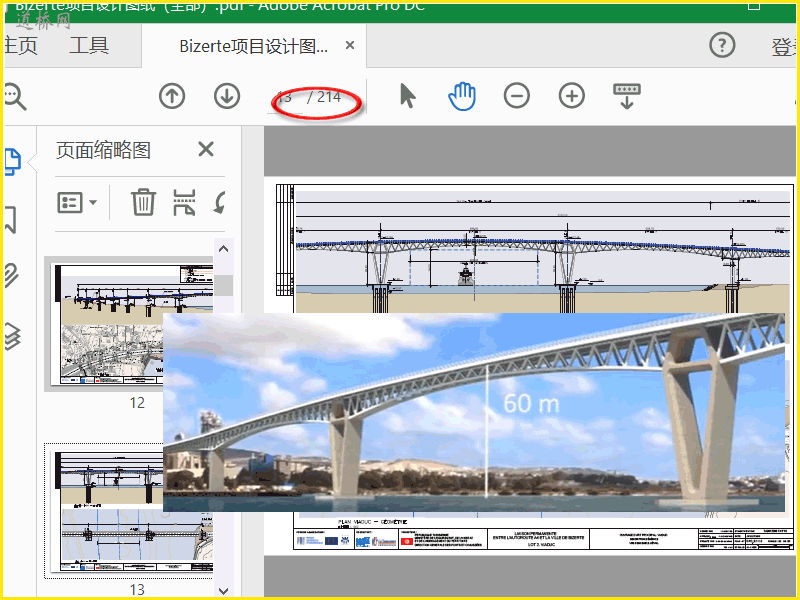Click the rotate page counterclockwise icon
This screenshot has height=600, width=800.
(x=220, y=202)
